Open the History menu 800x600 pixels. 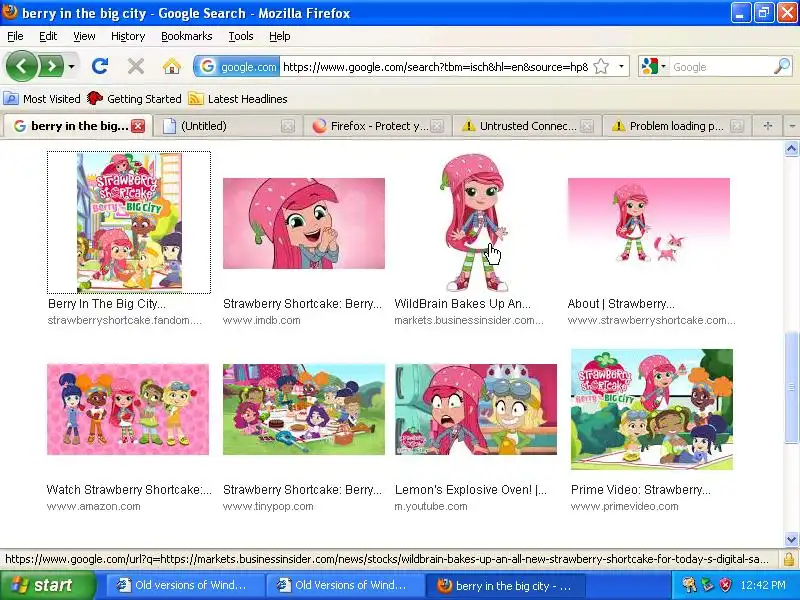coord(128,36)
